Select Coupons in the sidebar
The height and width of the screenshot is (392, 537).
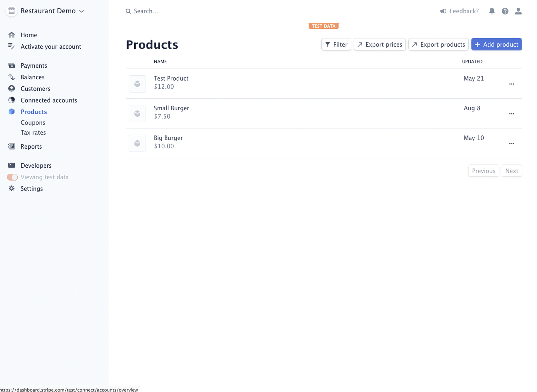coord(33,122)
